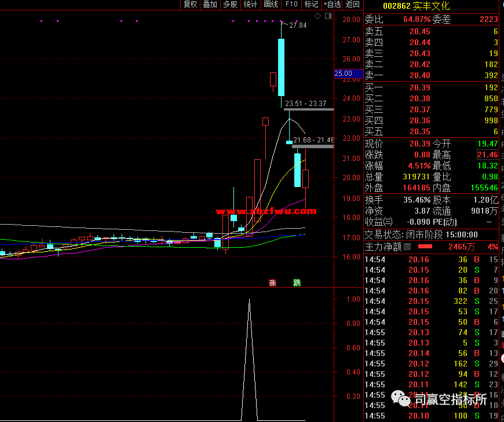Click the 卖三 price 20.43

coord(420,53)
